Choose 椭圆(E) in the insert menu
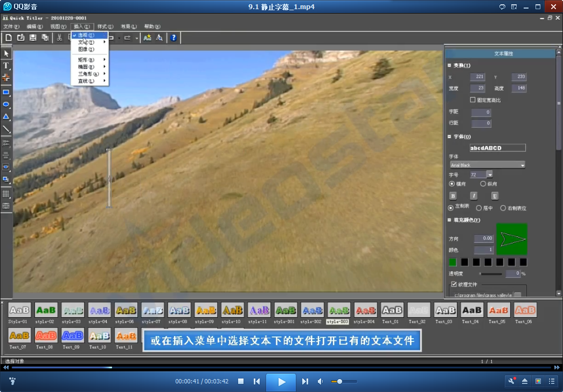Image resolution: width=563 pixels, height=392 pixels. pyautogui.click(x=90, y=67)
